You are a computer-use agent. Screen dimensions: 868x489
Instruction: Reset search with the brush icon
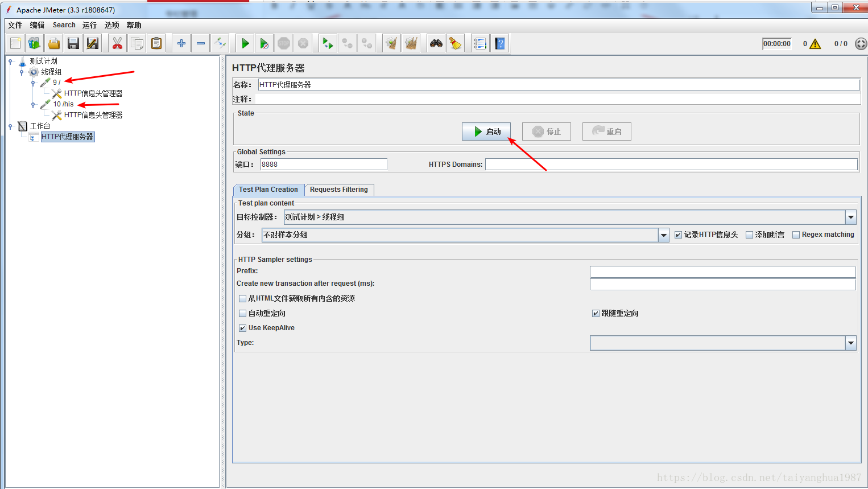click(x=456, y=43)
